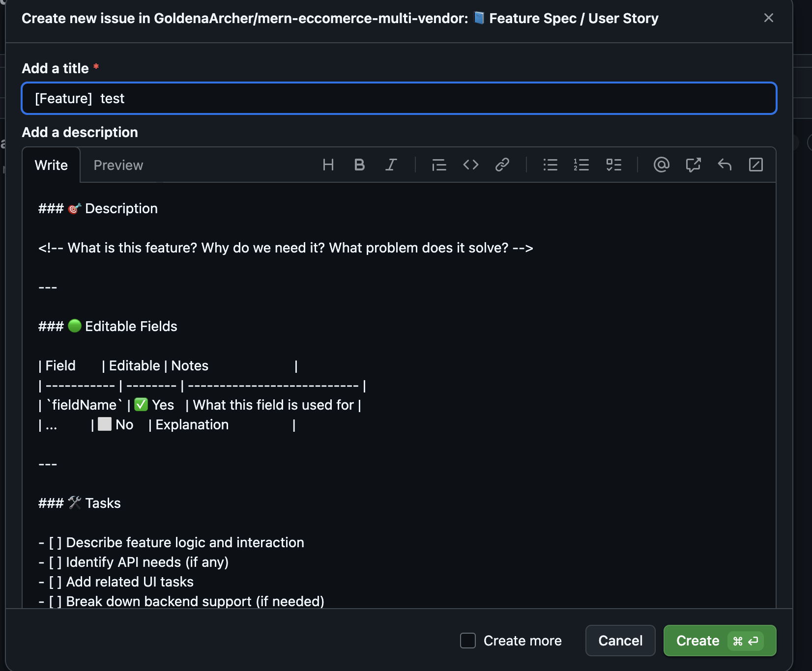Screen dimensions: 812x671
Task: Add a link using the chain icon
Action: click(502, 165)
